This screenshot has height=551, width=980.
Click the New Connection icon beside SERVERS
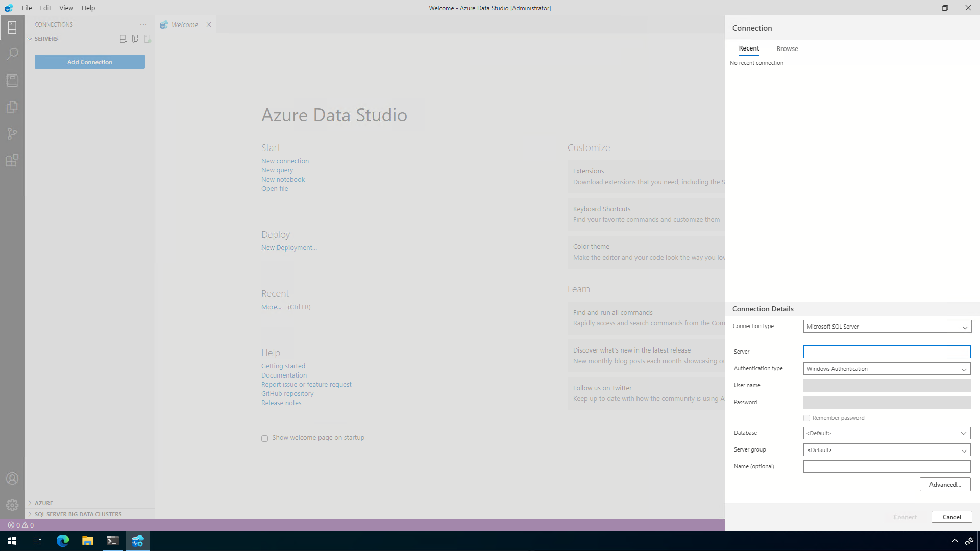[x=123, y=39]
